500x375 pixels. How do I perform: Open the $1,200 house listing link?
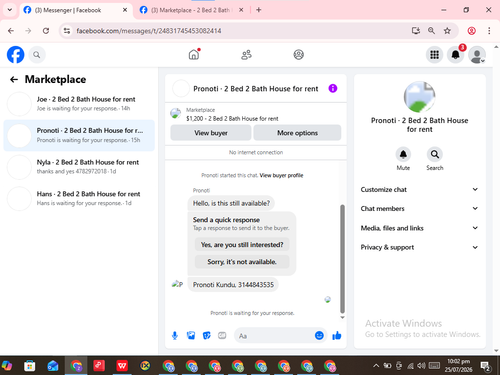tap(232, 118)
